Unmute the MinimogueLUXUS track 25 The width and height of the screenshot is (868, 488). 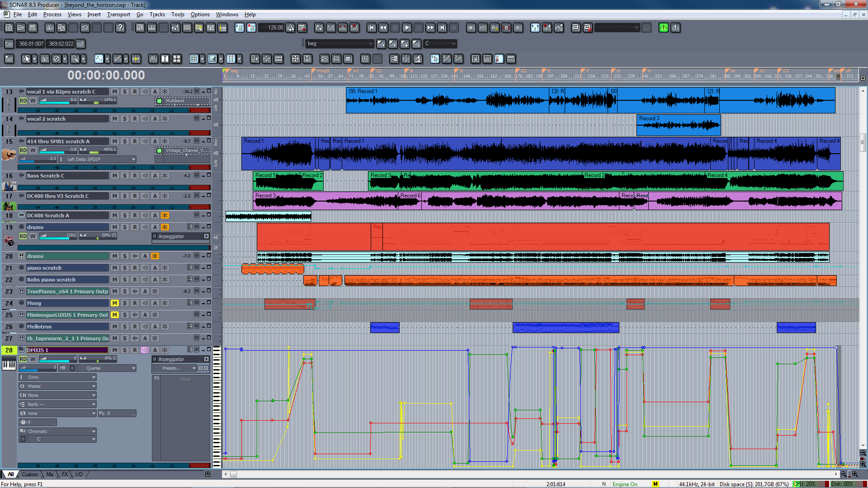(115, 315)
